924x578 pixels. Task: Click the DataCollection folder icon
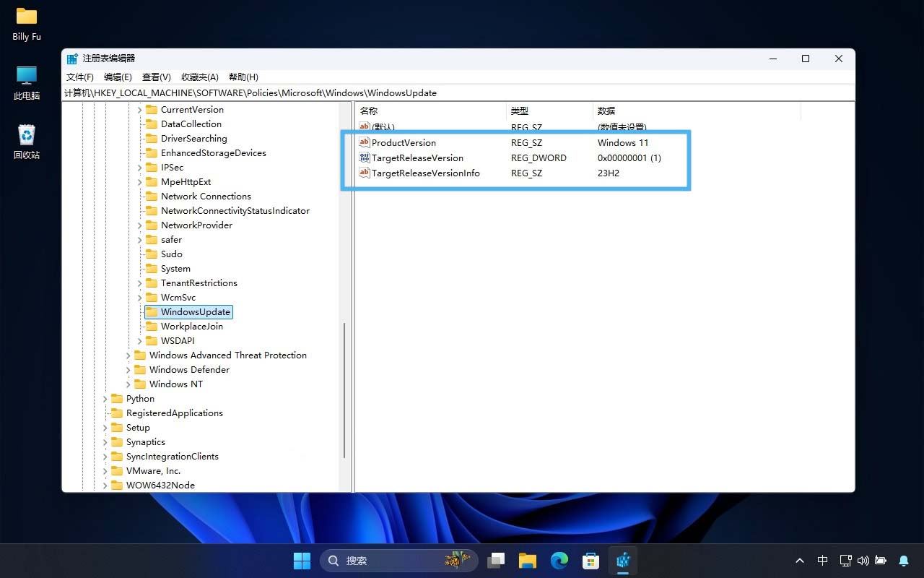pos(152,124)
